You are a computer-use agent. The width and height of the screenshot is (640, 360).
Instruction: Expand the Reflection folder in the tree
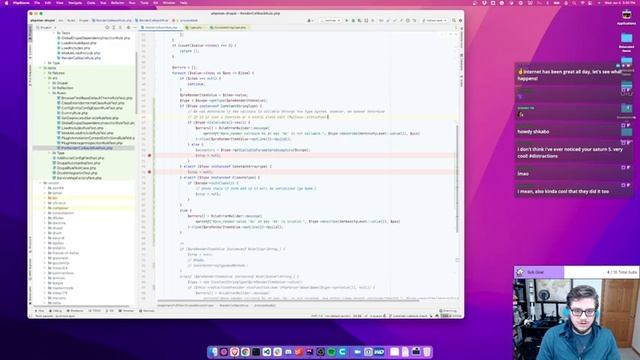pos(49,88)
